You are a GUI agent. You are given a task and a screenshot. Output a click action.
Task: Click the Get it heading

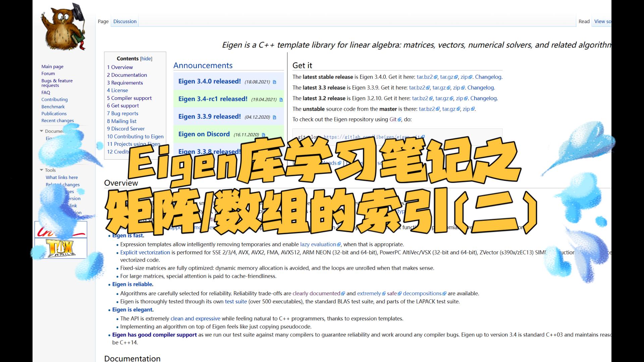click(x=302, y=66)
